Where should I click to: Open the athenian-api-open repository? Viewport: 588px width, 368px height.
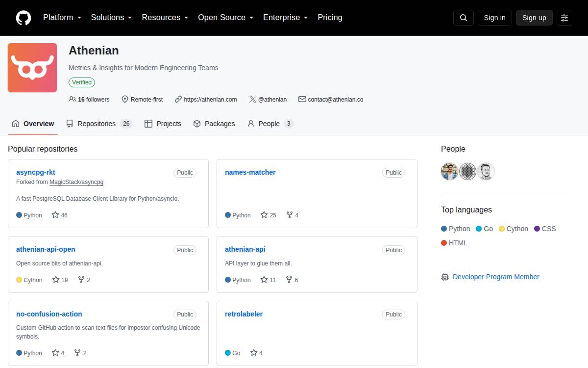coord(46,249)
